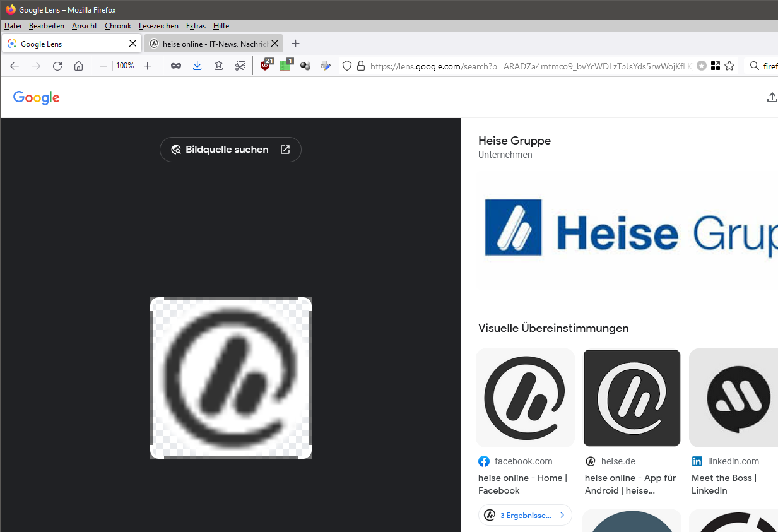Open the Ansicht menu
Viewport: 778px width, 532px height.
pyautogui.click(x=85, y=26)
